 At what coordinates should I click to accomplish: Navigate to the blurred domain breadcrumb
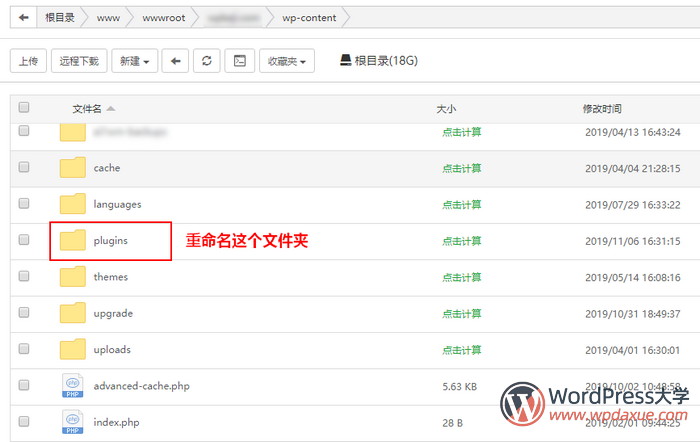(x=234, y=18)
